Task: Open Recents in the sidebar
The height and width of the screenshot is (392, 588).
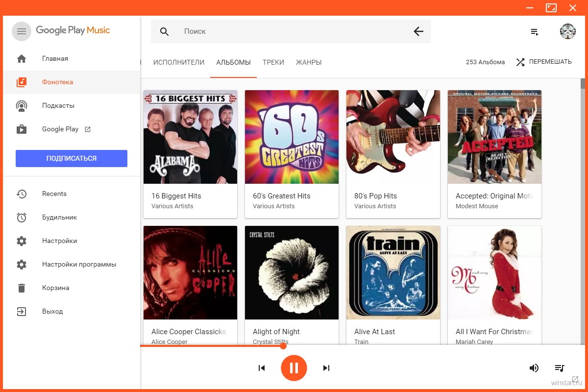Action: point(72,194)
